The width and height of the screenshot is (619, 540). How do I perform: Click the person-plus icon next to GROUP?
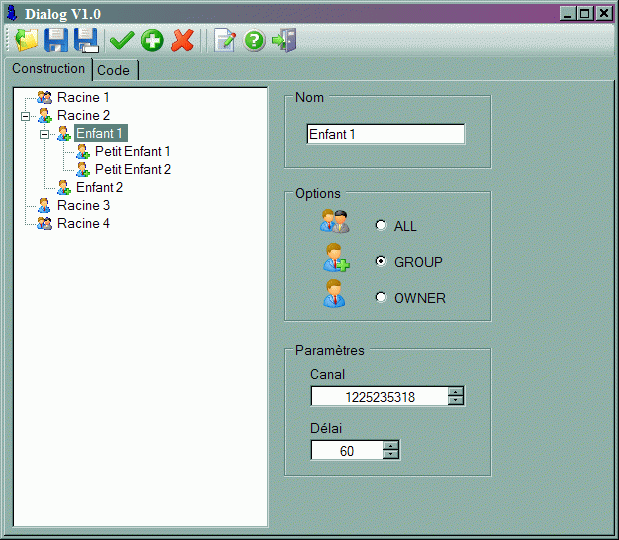[x=336, y=257]
